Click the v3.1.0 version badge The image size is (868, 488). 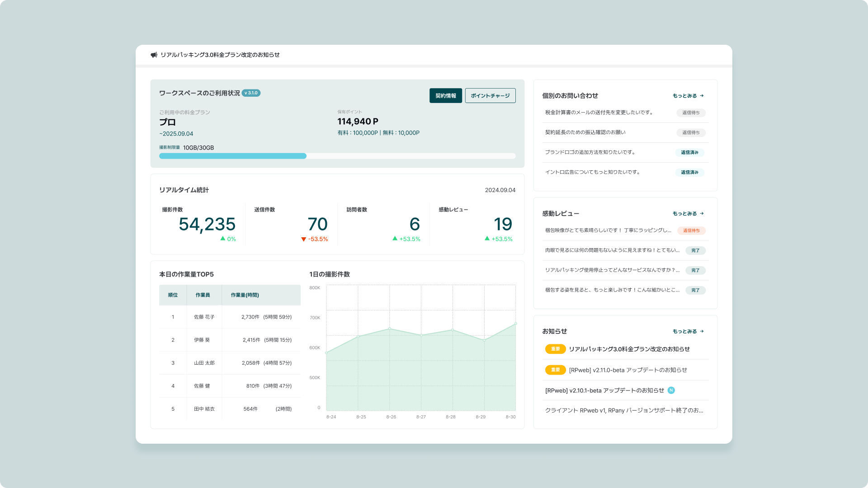[x=251, y=93]
